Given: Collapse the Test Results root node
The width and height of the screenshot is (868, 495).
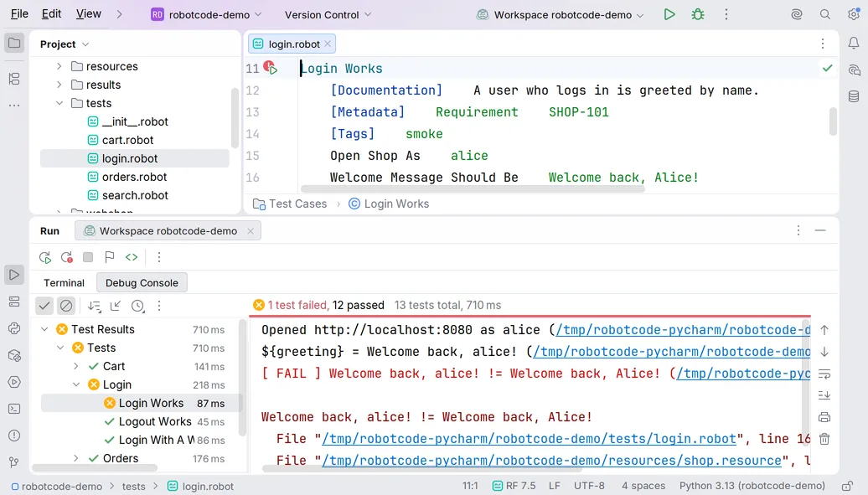Looking at the screenshot, I should tap(44, 329).
